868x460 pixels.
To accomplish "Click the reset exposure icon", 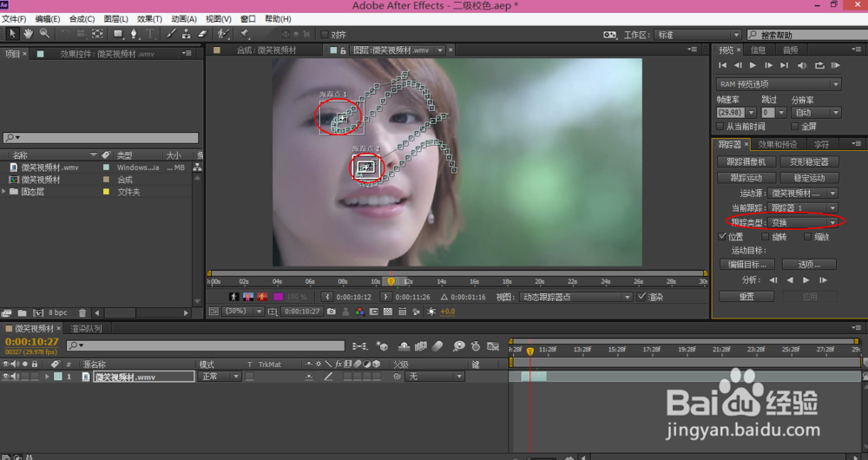I will 431,312.
